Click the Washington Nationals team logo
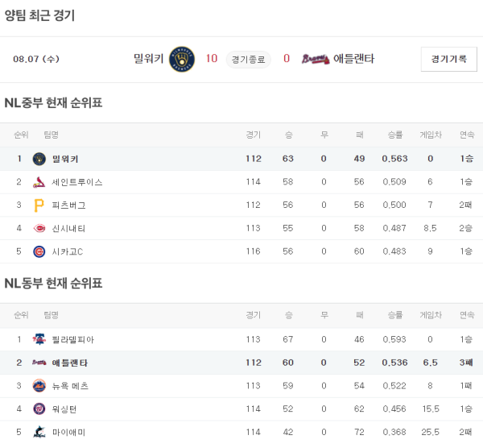This screenshot has width=483, height=448. (x=39, y=409)
